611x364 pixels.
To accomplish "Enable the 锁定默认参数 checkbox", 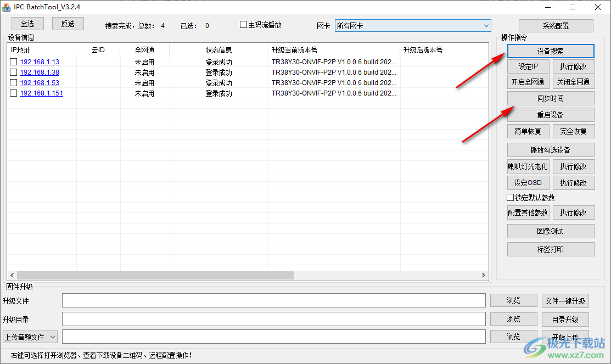I will pos(510,198).
